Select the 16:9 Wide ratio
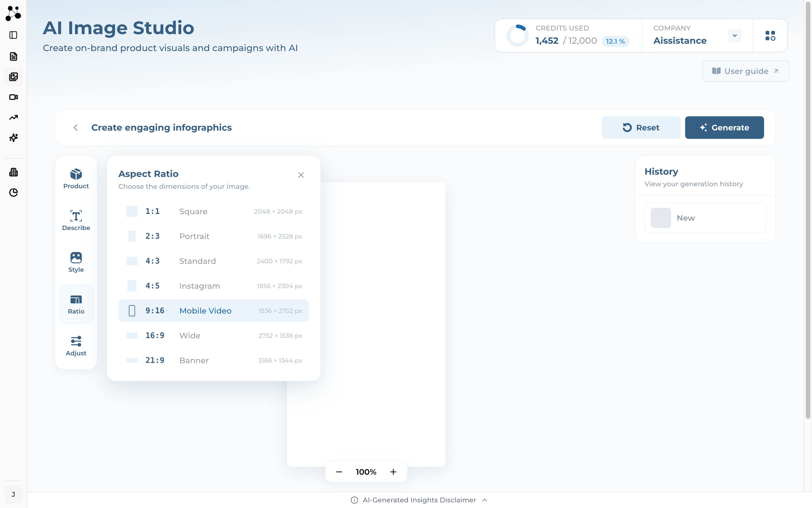 click(214, 336)
